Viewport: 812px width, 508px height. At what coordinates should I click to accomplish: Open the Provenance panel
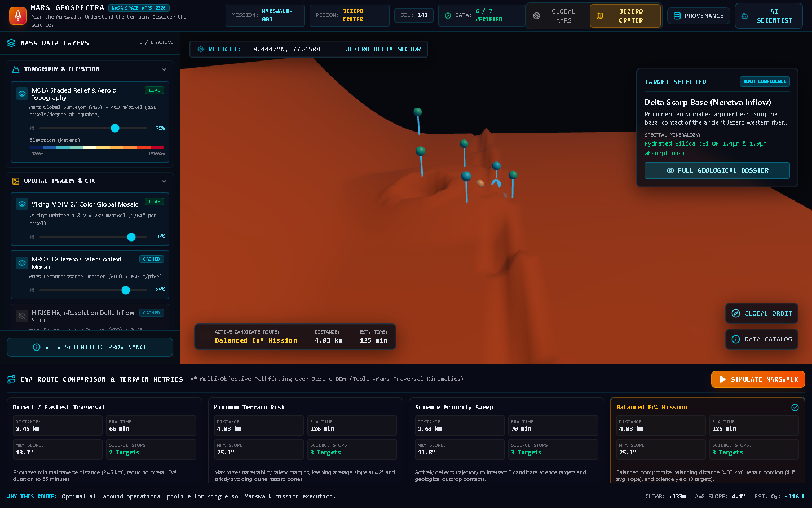(699, 16)
